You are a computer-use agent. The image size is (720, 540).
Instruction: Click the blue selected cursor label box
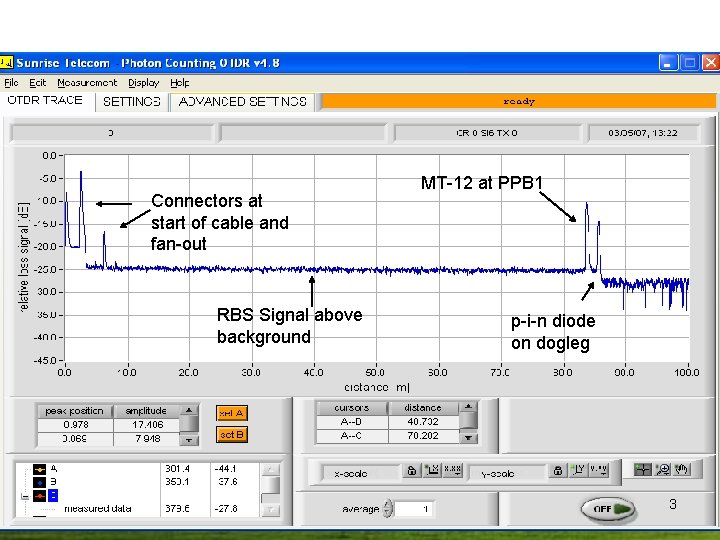pyautogui.click(x=53, y=496)
